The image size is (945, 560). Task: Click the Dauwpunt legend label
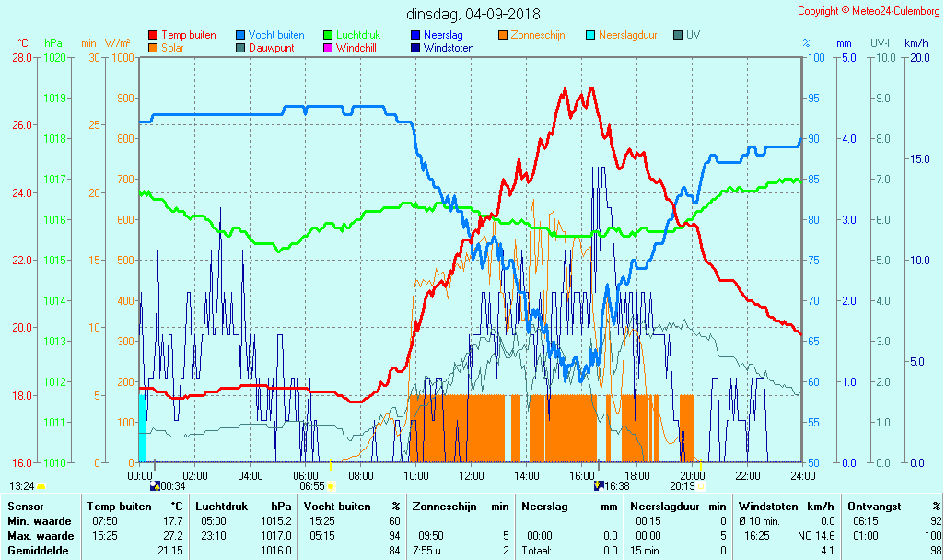click(271, 48)
